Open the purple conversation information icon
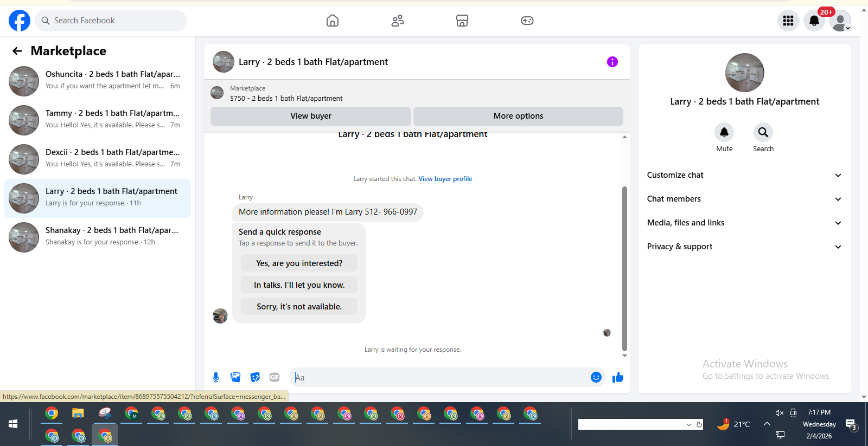Image resolution: width=868 pixels, height=446 pixels. coord(612,62)
